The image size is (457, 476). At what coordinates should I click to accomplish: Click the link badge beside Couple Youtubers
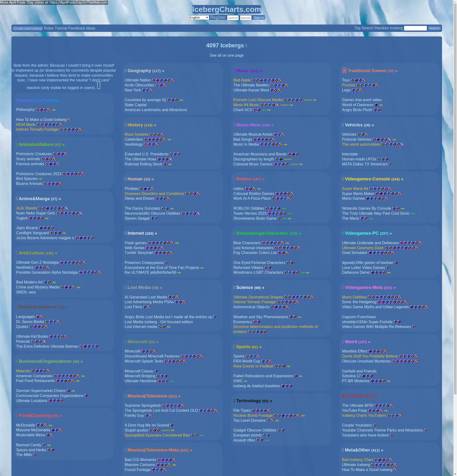click(375, 426)
